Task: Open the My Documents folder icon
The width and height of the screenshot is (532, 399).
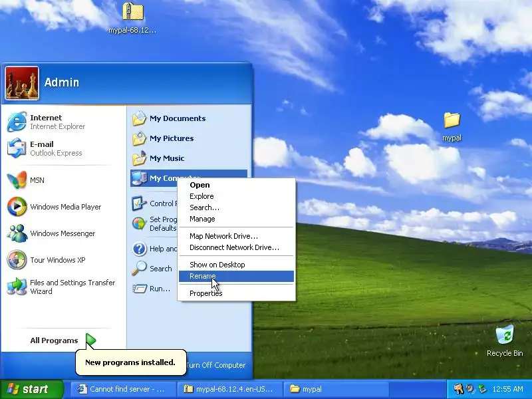Action: (139, 118)
